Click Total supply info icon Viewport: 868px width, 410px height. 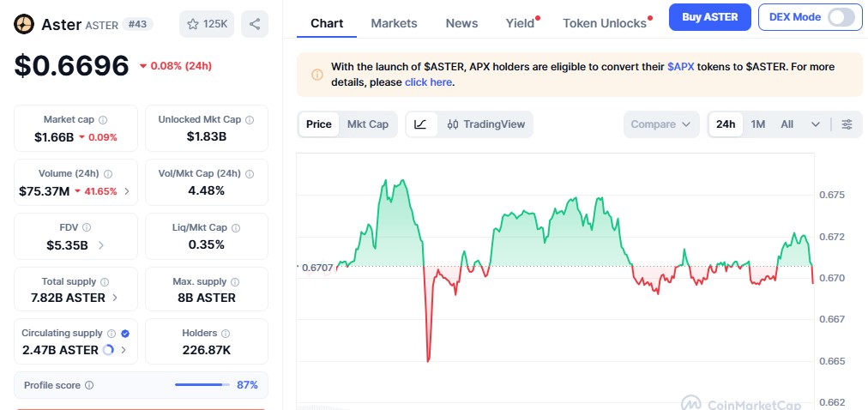[105, 281]
